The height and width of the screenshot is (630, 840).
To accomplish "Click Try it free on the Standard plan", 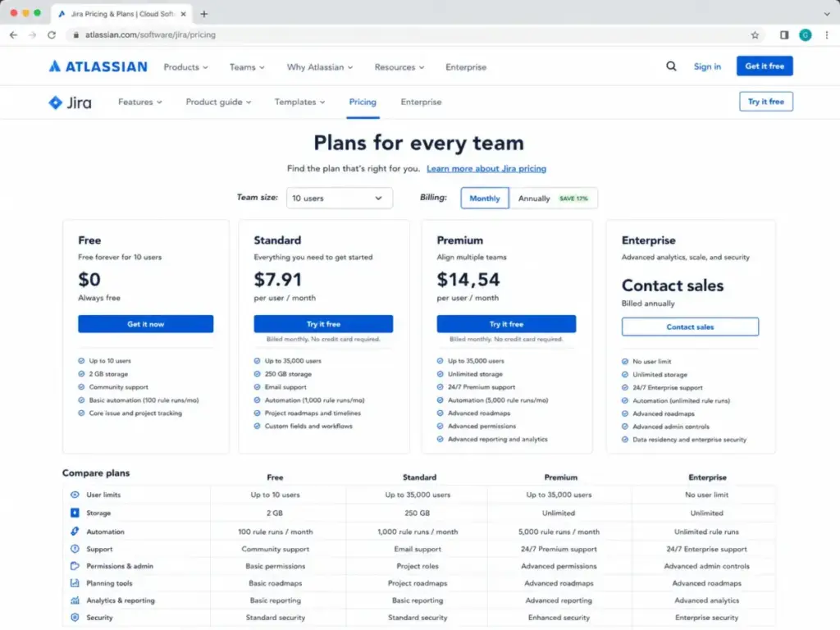I will click(x=323, y=324).
